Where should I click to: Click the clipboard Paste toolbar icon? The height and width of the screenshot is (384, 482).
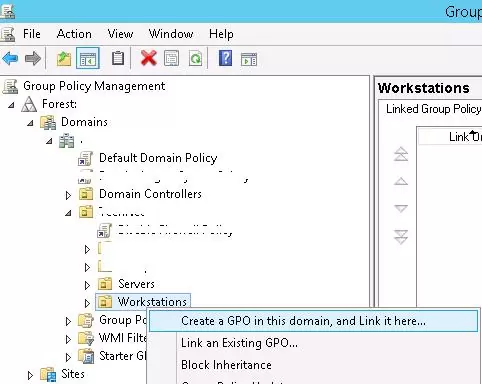[118, 58]
